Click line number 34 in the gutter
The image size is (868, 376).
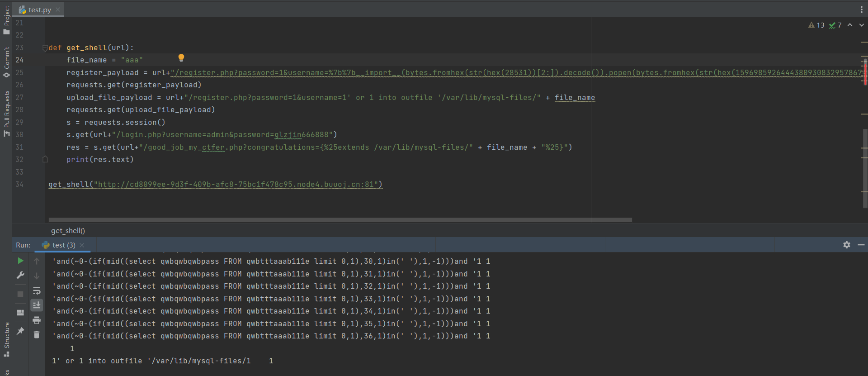click(x=19, y=185)
